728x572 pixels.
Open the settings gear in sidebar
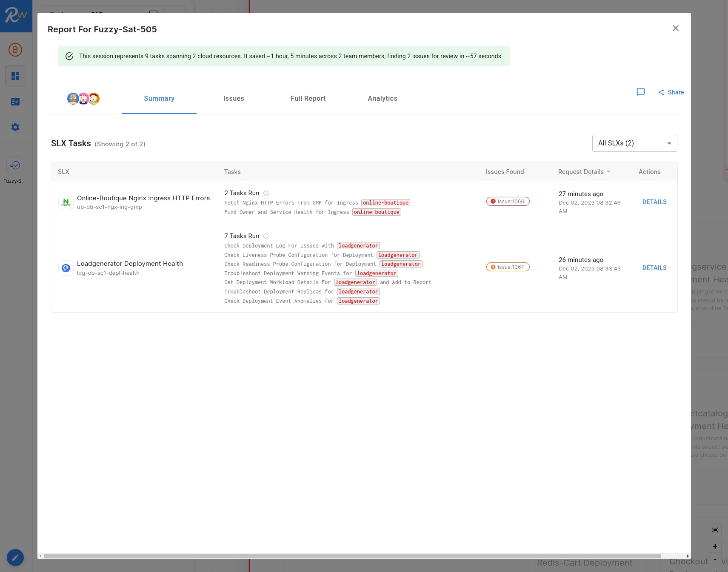click(15, 127)
